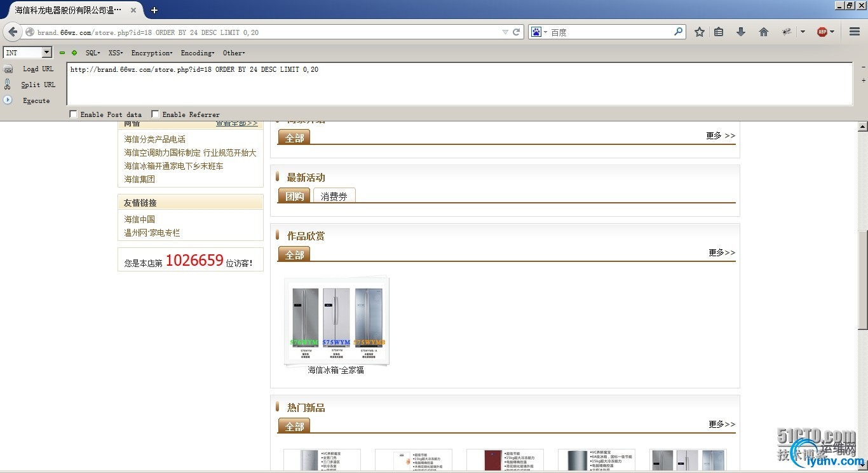Click the page scrollbar up arrow
This screenshot has height=473, width=868.
click(863, 127)
